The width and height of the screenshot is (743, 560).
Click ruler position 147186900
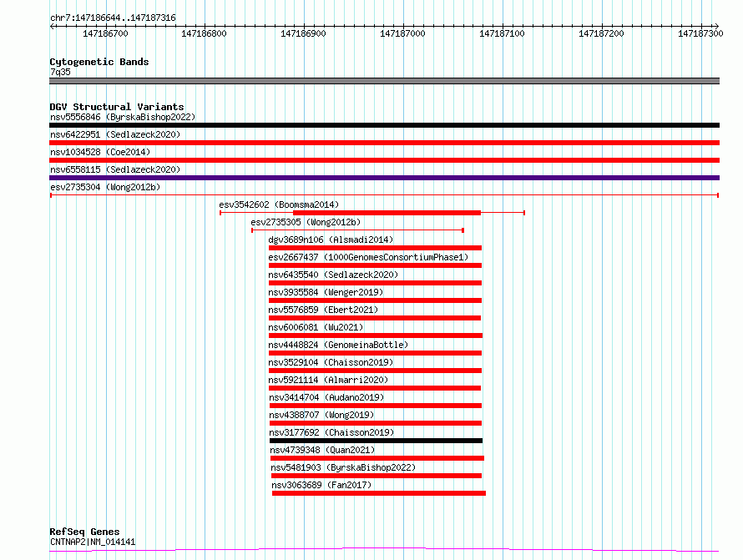pyautogui.click(x=303, y=33)
